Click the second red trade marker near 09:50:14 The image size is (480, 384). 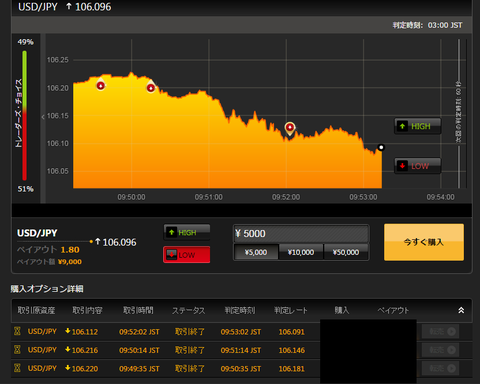(151, 88)
